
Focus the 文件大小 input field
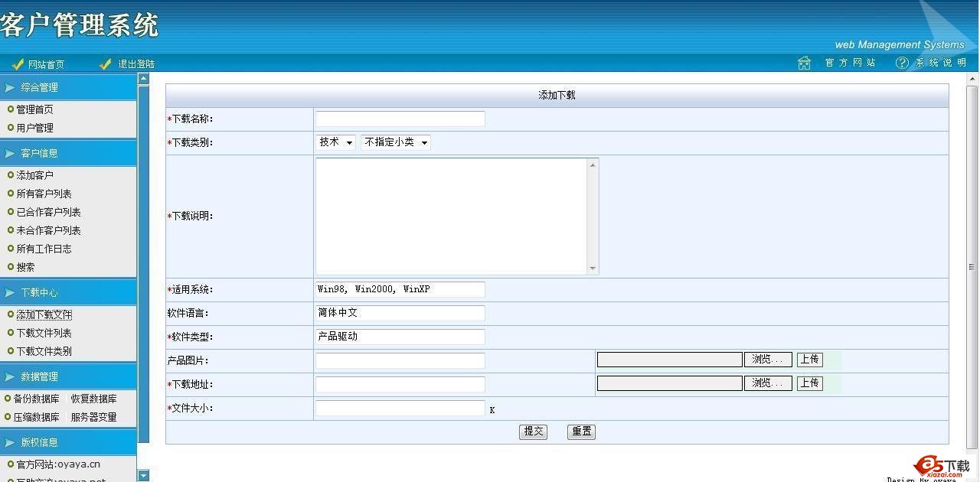[x=400, y=408]
